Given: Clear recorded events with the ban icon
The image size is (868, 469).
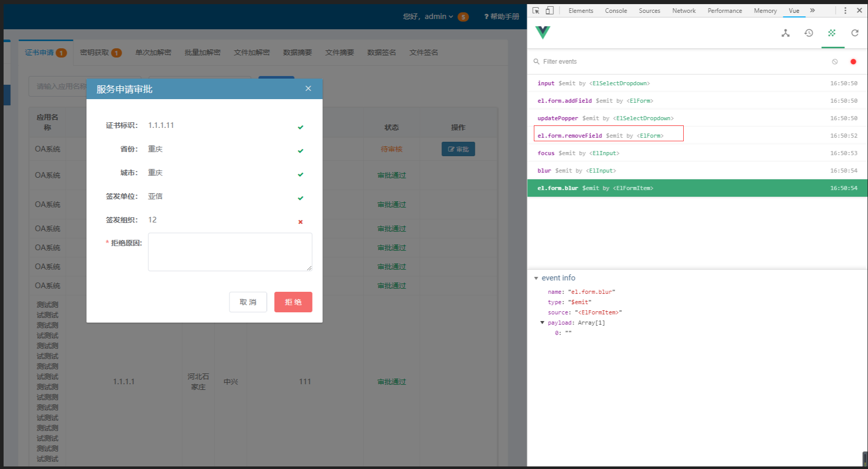Looking at the screenshot, I should [835, 62].
